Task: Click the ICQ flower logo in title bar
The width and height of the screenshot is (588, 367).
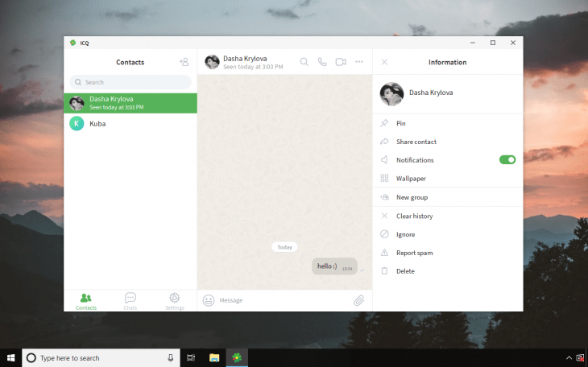Action: (72, 43)
